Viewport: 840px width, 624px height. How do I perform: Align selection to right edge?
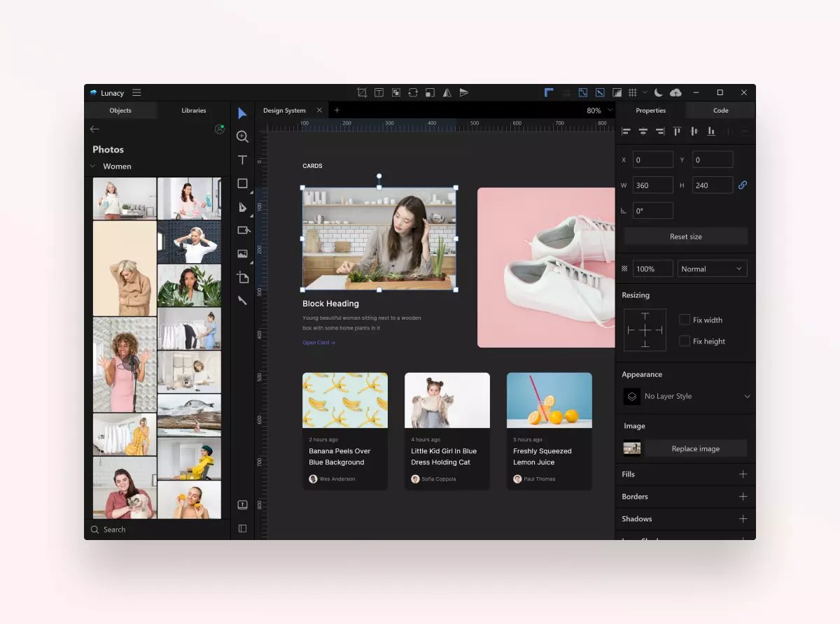(659, 132)
